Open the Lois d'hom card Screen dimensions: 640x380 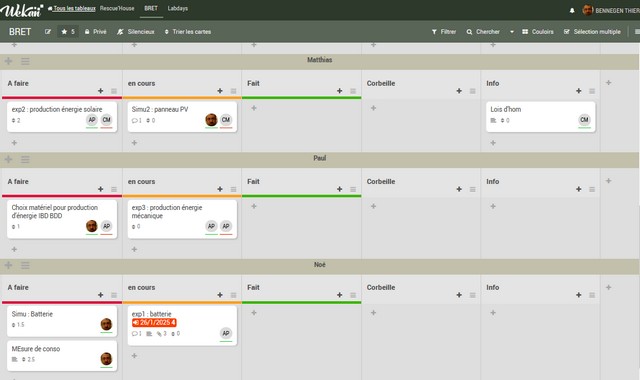pyautogui.click(x=540, y=117)
